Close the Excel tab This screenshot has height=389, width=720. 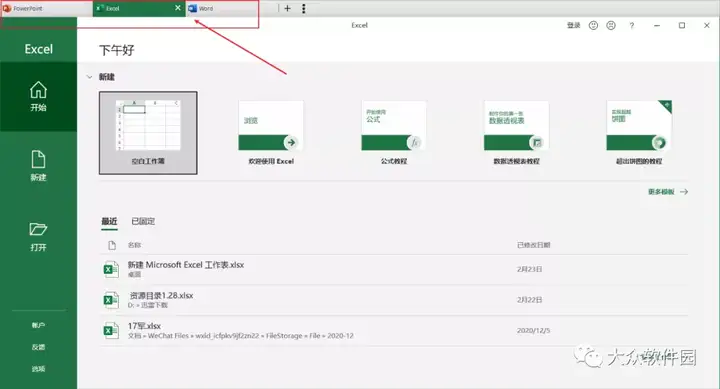[x=178, y=8]
